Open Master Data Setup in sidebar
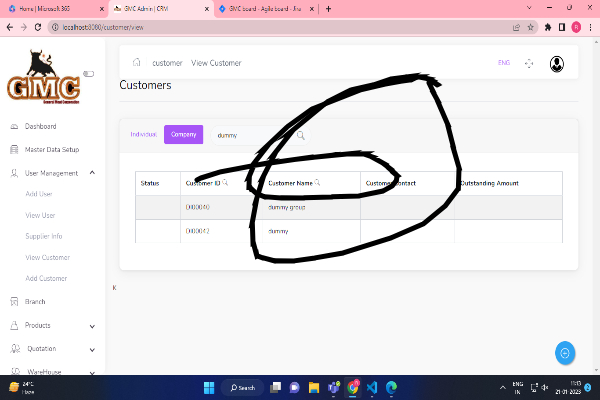The image size is (600, 400). point(51,149)
